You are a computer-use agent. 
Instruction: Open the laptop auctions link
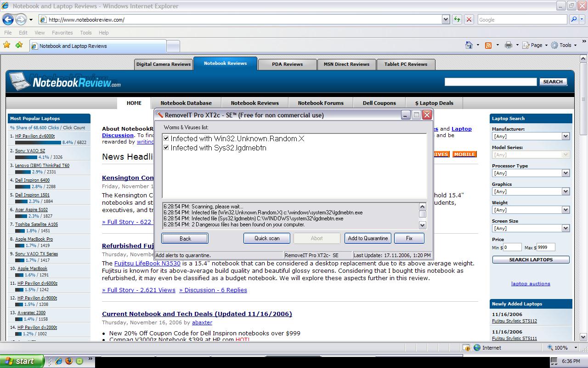[x=531, y=283]
